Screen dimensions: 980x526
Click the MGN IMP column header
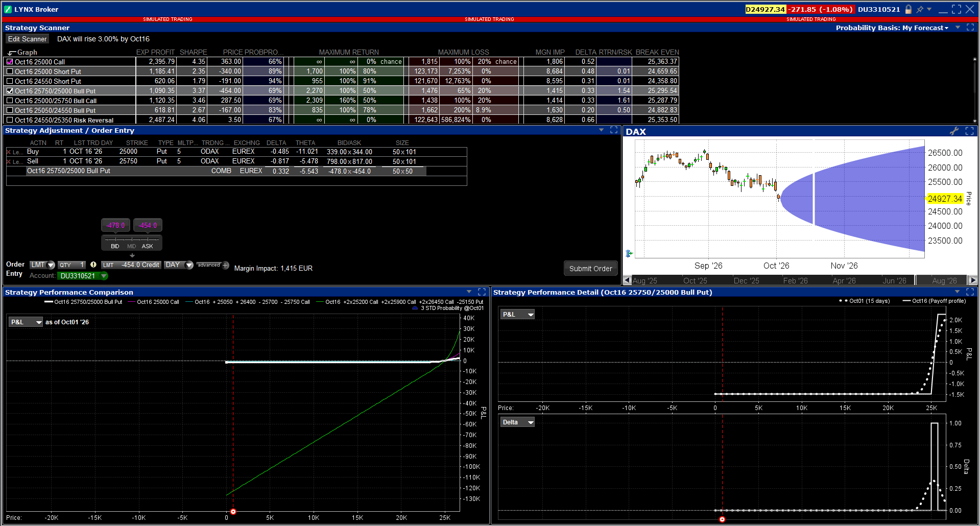(x=550, y=52)
